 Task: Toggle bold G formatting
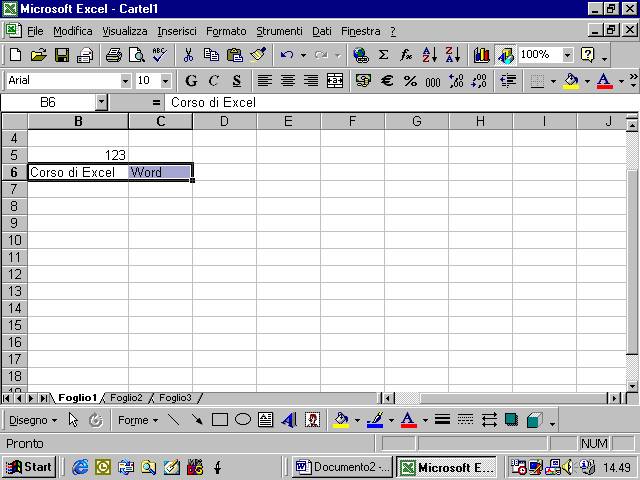tap(191, 80)
